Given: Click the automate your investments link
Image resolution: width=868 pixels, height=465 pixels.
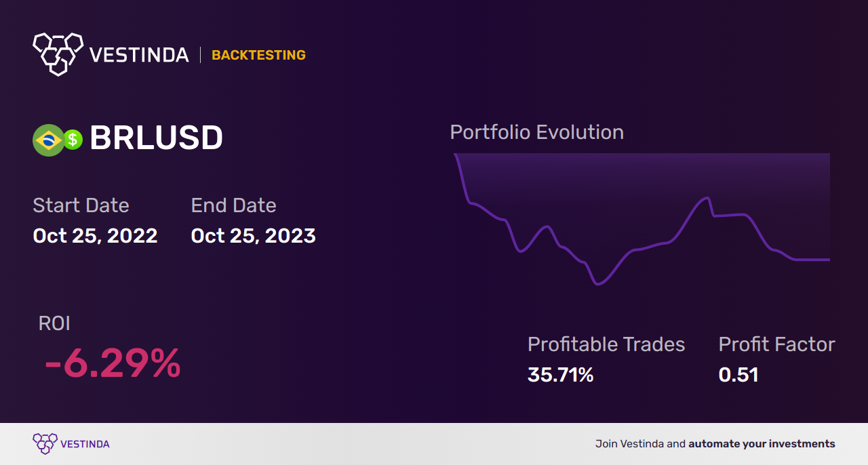Looking at the screenshot, I should click(762, 444).
